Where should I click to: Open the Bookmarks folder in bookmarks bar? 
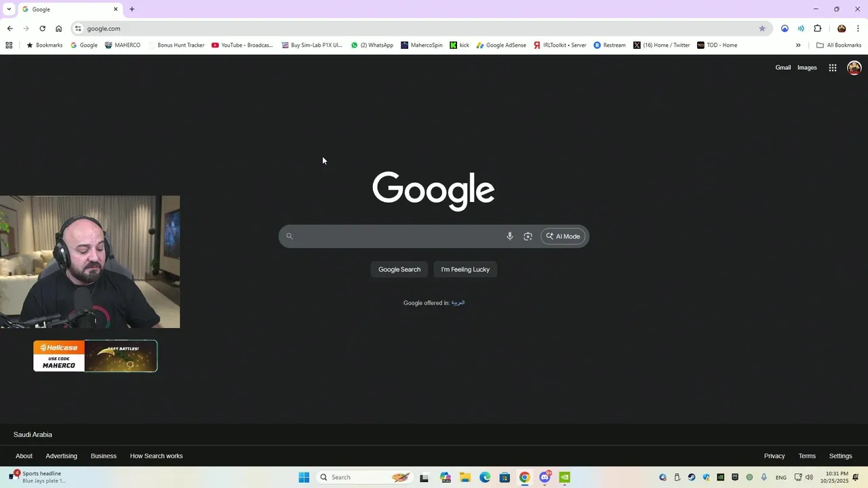(x=44, y=45)
